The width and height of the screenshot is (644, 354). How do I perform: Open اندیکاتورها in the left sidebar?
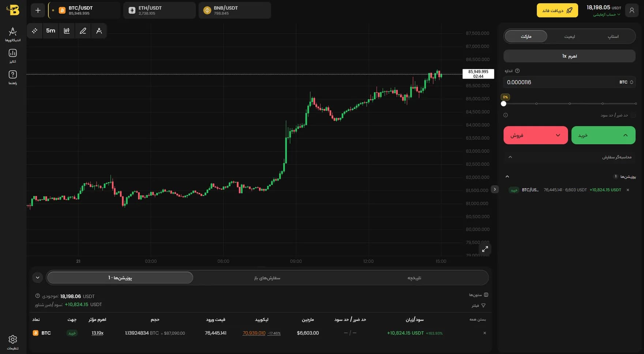[x=13, y=34]
